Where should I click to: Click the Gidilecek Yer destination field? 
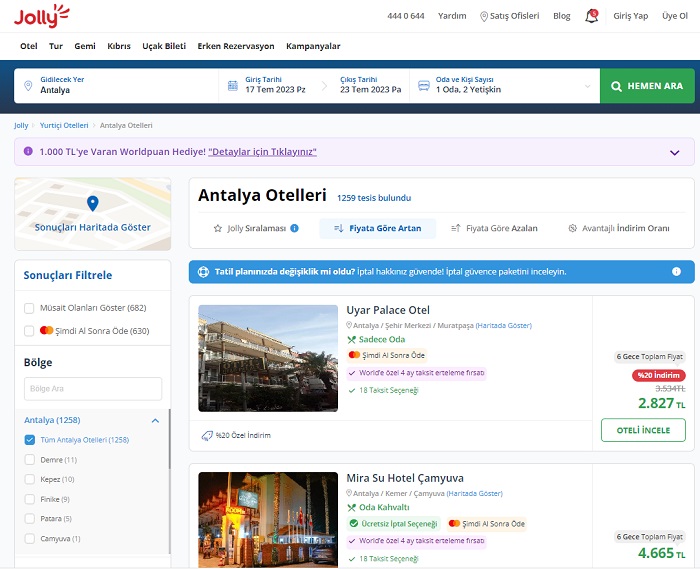tap(116, 85)
